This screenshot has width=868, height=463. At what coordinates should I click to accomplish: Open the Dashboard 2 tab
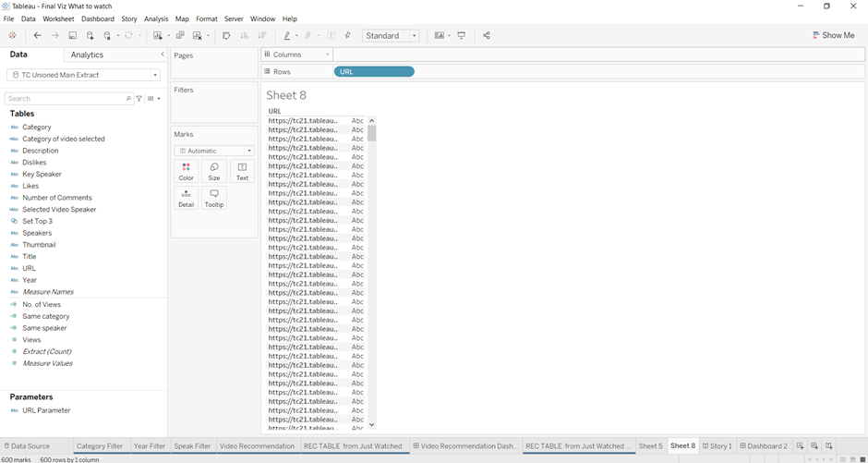[764, 445]
